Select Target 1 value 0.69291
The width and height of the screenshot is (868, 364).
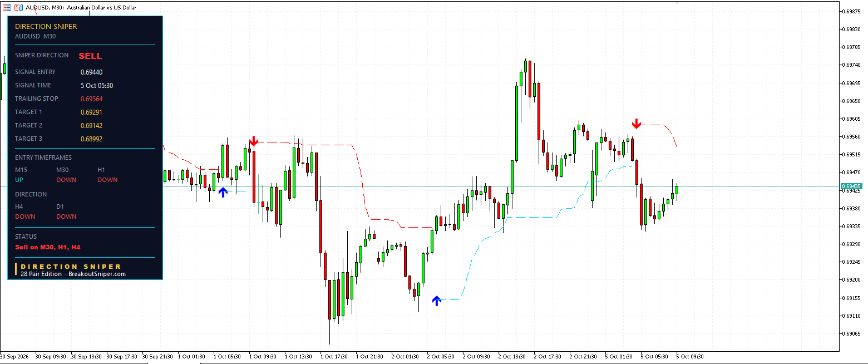coord(91,112)
